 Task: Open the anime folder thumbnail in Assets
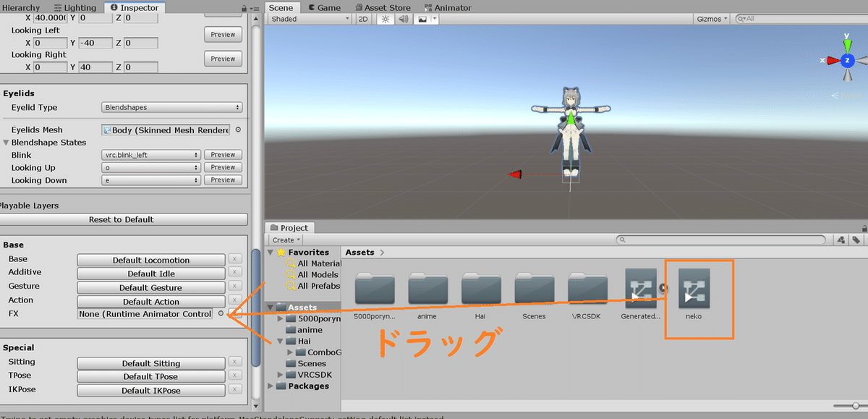click(x=428, y=290)
